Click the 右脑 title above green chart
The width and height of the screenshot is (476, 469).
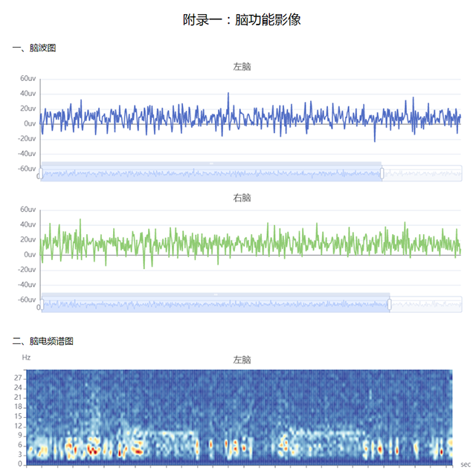point(242,198)
